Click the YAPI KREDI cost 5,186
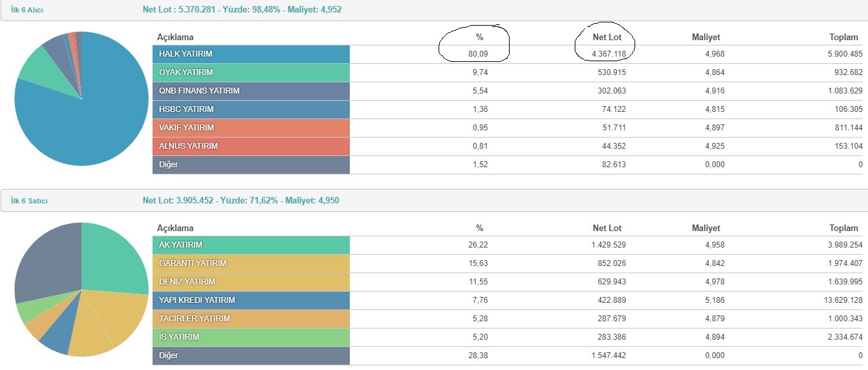Image resolution: width=868 pixels, height=370 pixels. [714, 300]
